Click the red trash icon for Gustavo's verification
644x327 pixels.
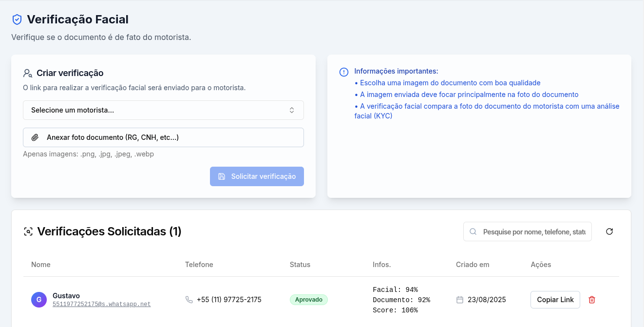592,300
